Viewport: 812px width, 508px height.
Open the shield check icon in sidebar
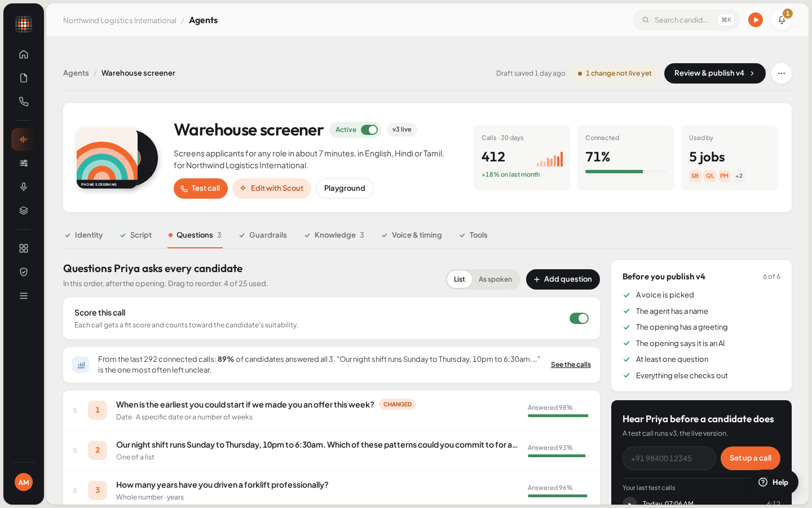point(24,272)
